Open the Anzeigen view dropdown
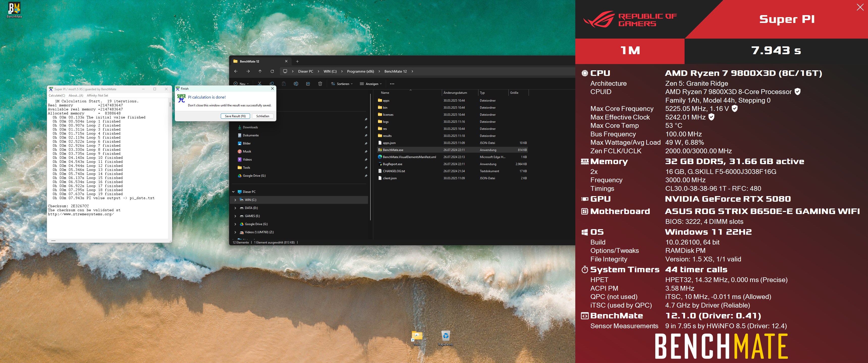 pos(371,83)
